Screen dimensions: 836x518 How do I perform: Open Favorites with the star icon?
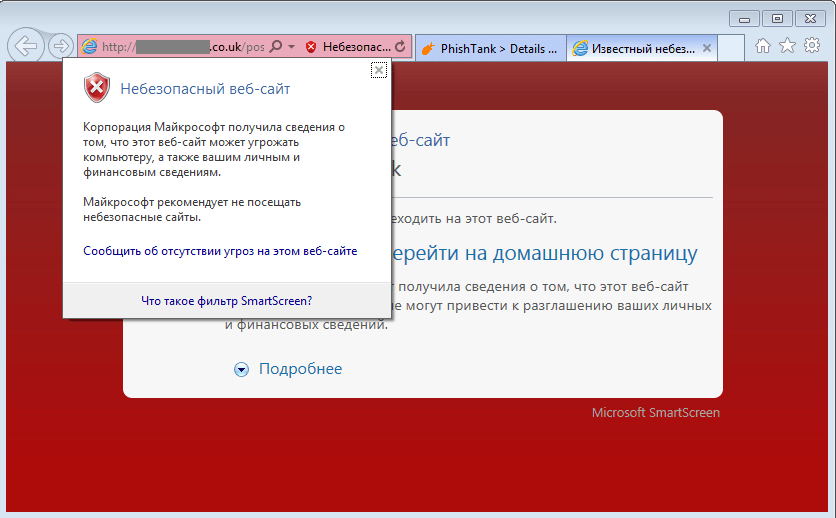(788, 46)
